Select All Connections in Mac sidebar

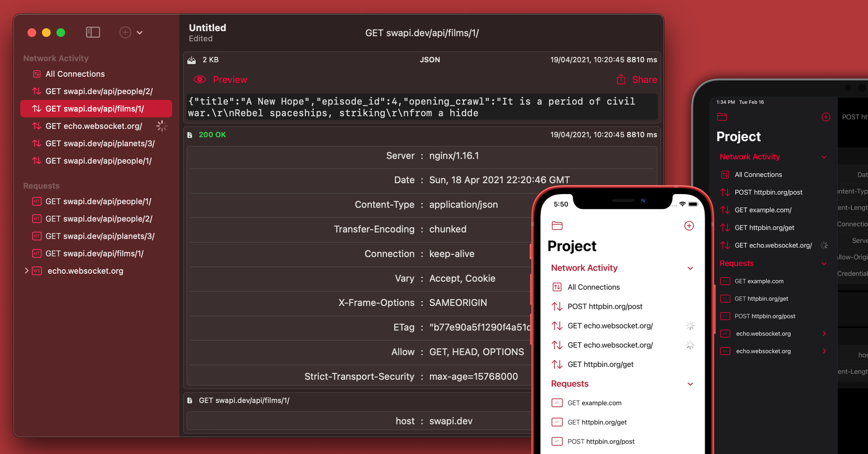coord(75,74)
